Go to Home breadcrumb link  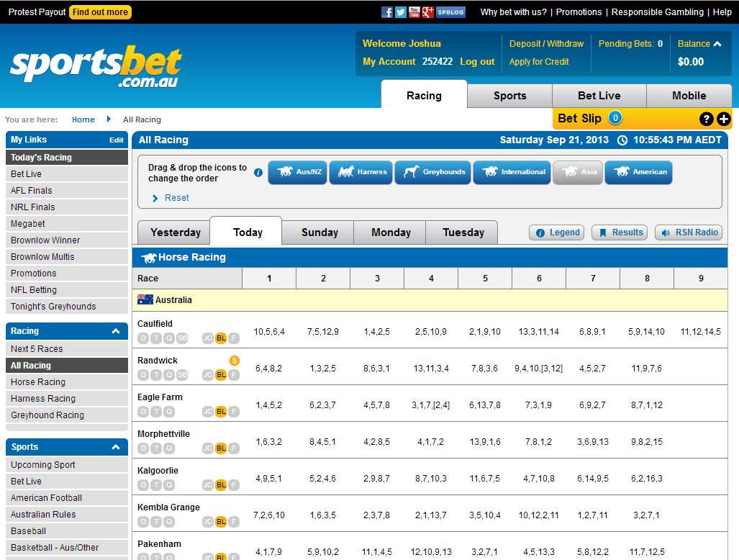(83, 119)
